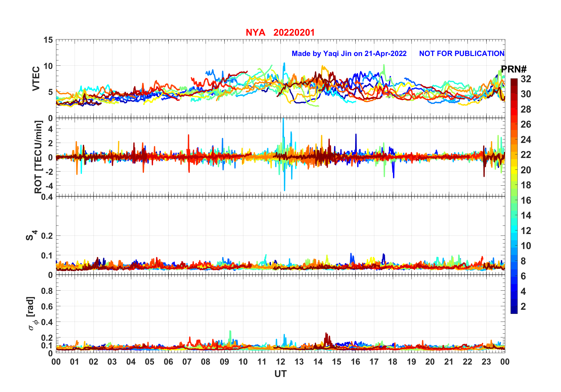The image size is (561, 392).
Task: Click the "07" hour tick on the UT axis
Action: pos(187,362)
